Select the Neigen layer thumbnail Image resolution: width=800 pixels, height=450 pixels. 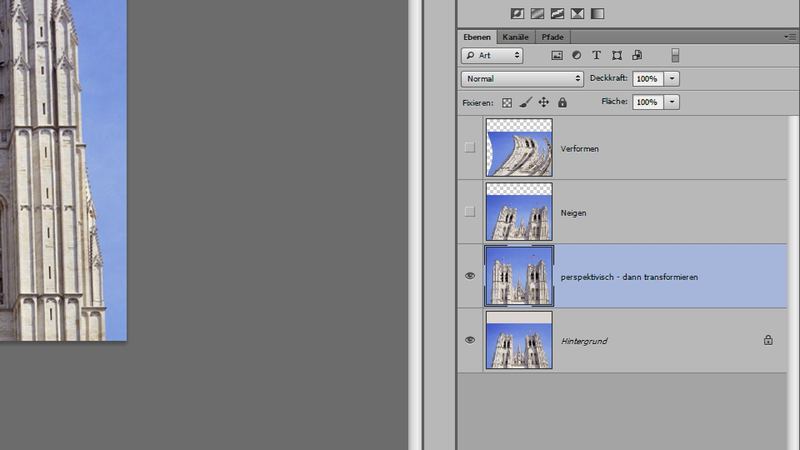(519, 212)
